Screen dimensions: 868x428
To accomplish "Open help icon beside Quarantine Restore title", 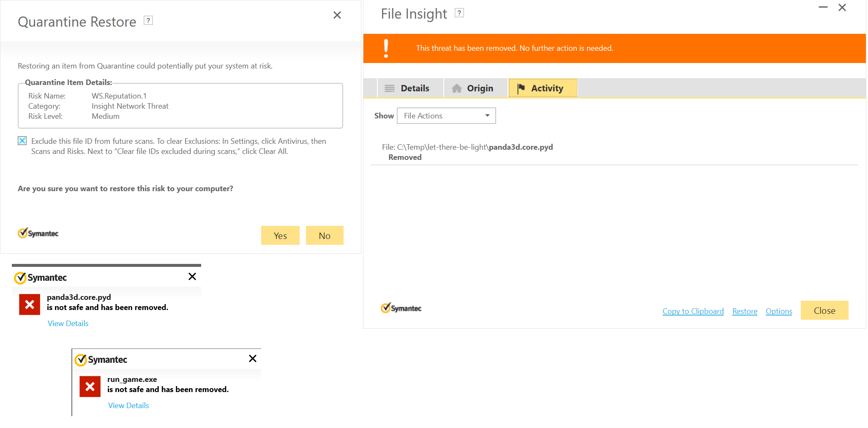I will coord(148,20).
